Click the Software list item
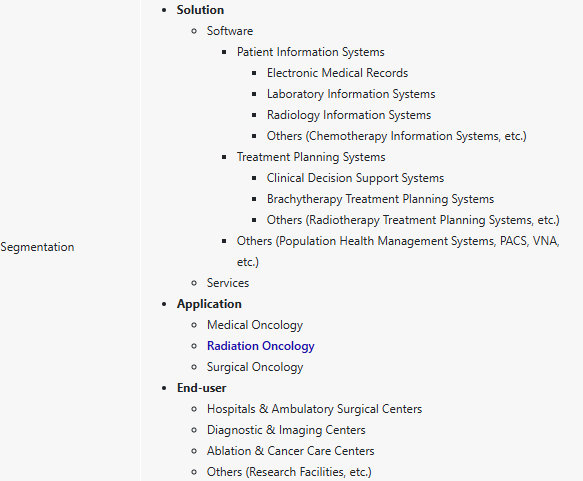The width and height of the screenshot is (583, 481). 230,31
